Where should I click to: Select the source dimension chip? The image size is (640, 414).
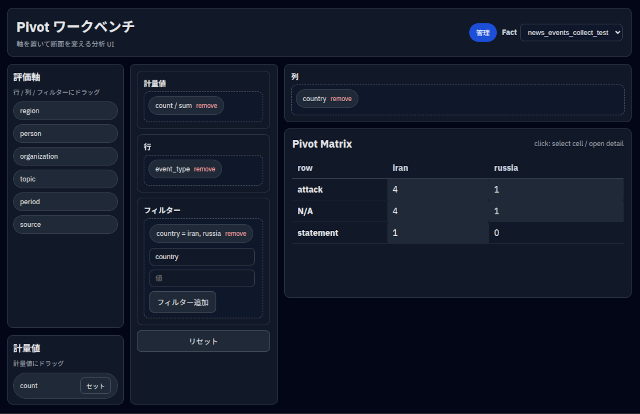coord(65,225)
